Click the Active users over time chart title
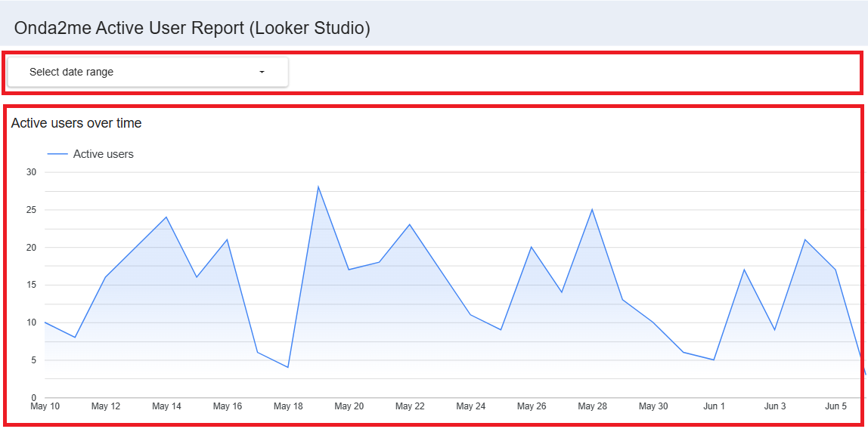Screen dimensions: 868x432 pyautogui.click(x=76, y=123)
